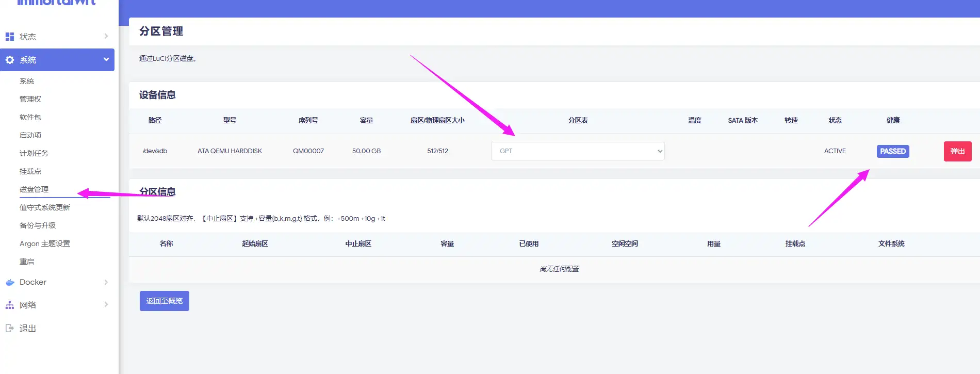Click the 空闲空间 column header

pos(625,243)
